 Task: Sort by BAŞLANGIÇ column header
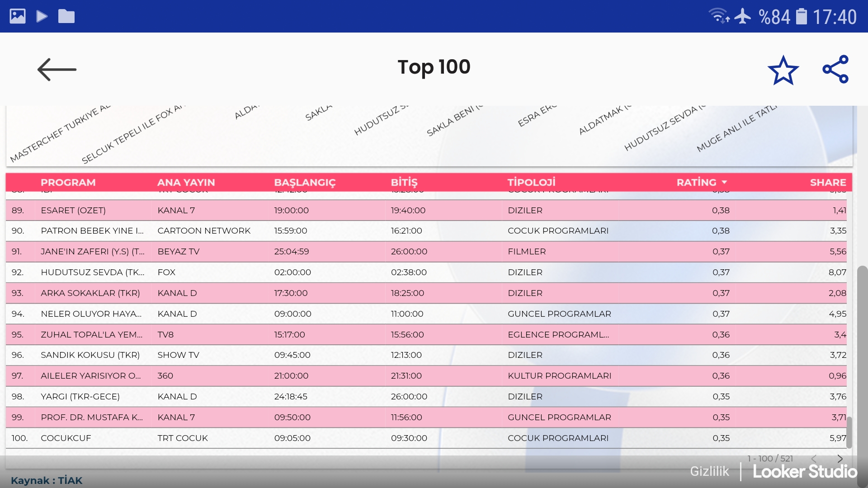[305, 183]
